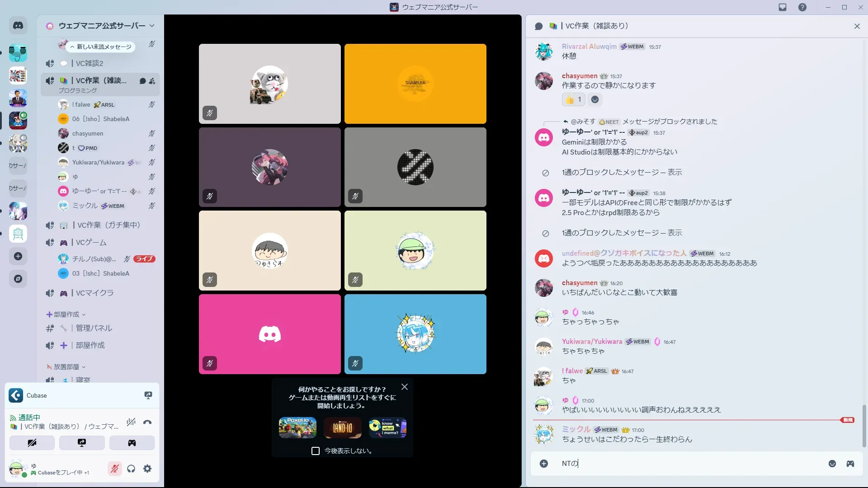Click the Discord home icon
Screen dimensions: 868x488
(18, 26)
